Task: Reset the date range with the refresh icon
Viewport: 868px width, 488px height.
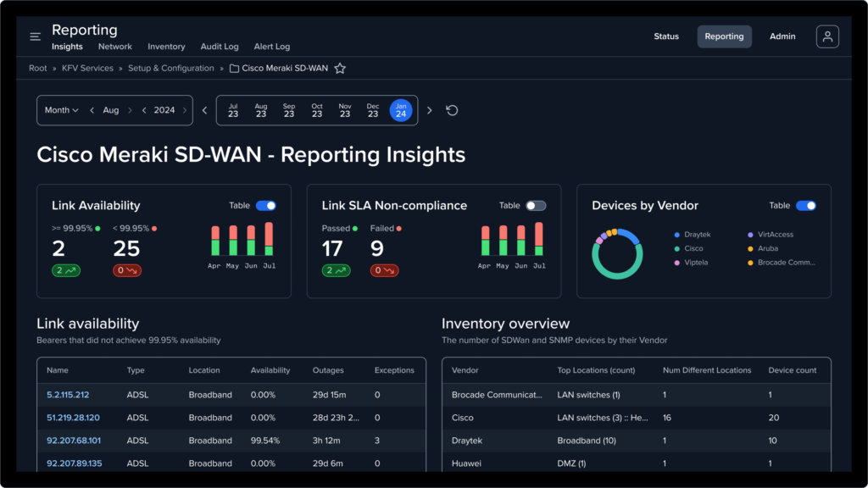Action: point(452,110)
